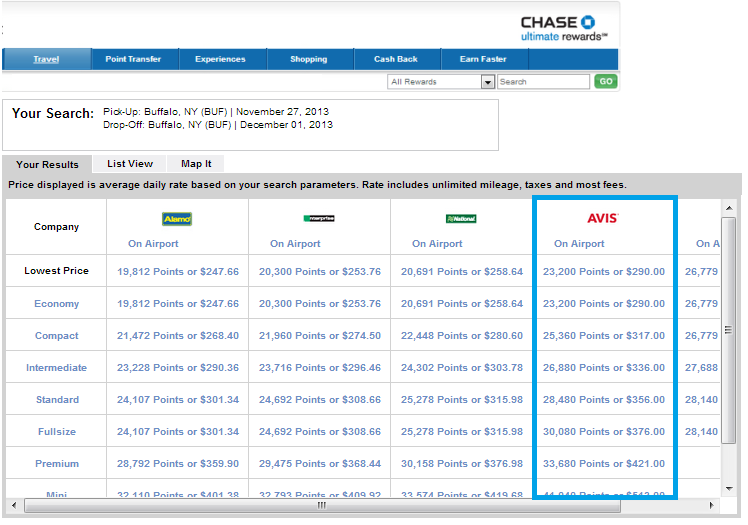Screen dimensions: 748x525
Task: Open the Experiences menu tab
Action: tap(220, 59)
